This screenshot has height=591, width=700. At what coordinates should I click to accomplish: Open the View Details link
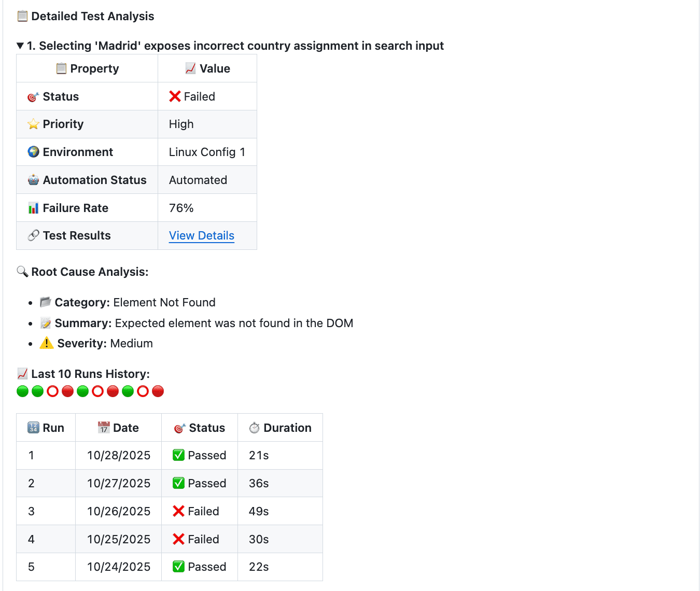click(201, 235)
